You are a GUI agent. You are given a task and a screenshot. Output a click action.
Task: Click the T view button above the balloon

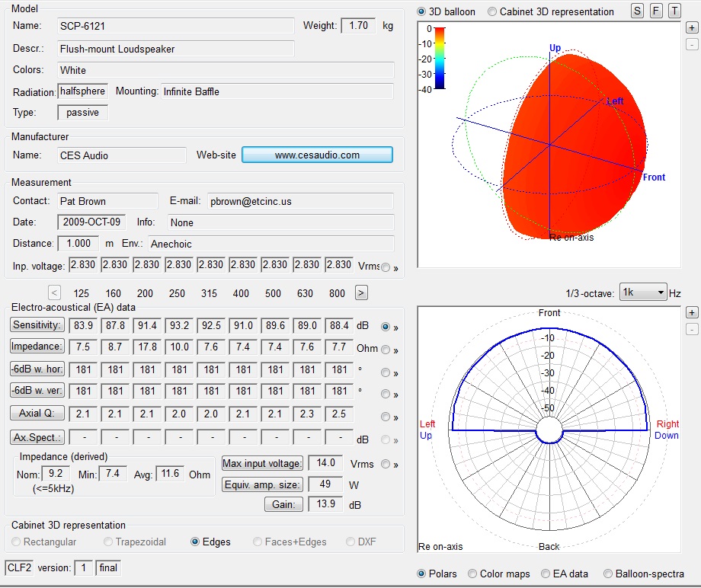click(674, 11)
